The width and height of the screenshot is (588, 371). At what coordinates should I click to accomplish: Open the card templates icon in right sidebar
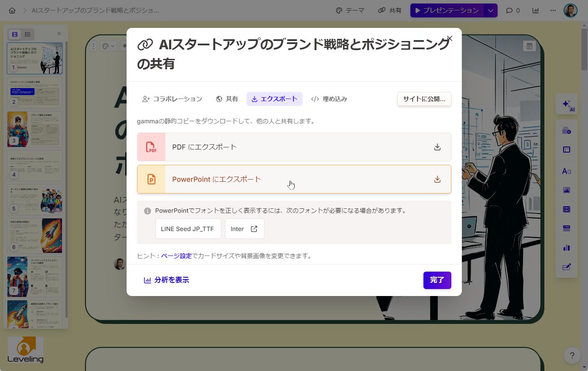click(x=566, y=149)
